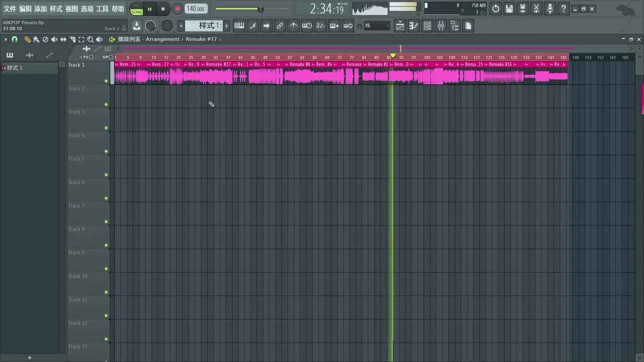644x362 pixels.
Task: Select the pencil draw tool
Action: click(28, 39)
